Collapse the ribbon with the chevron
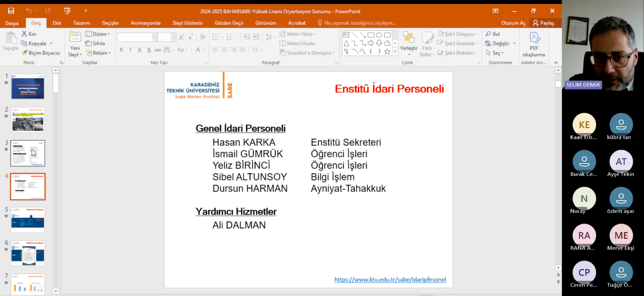 point(556,63)
